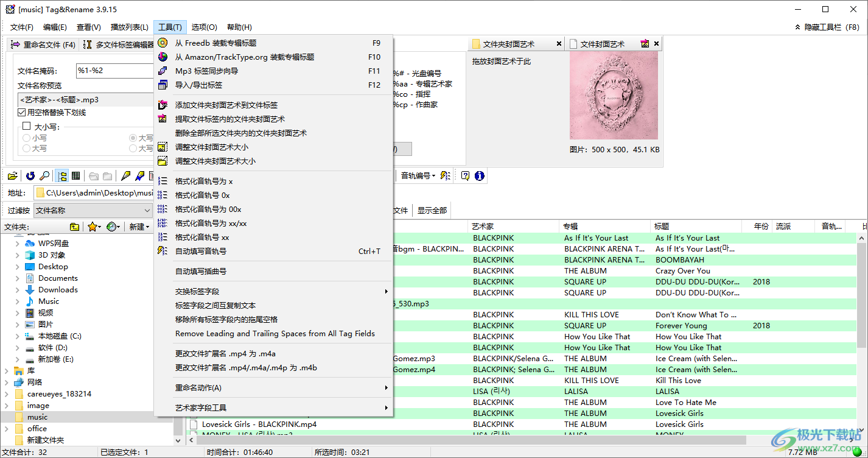
Task: Open the 新建 dropdown button
Action: click(139, 227)
